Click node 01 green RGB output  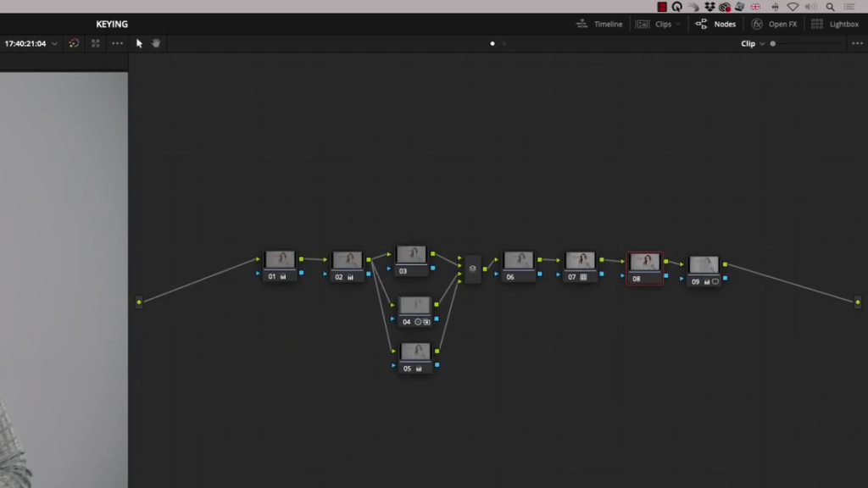coord(301,259)
